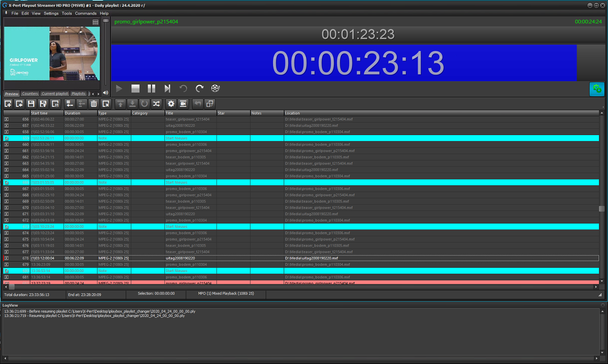The image size is (608, 364).
Task: Click the movie reel media icon
Action: click(215, 88)
